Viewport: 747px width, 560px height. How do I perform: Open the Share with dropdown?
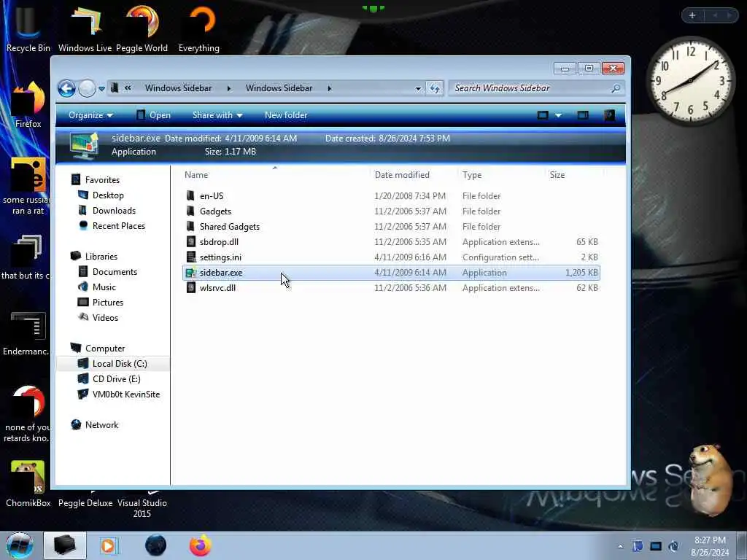coord(217,115)
